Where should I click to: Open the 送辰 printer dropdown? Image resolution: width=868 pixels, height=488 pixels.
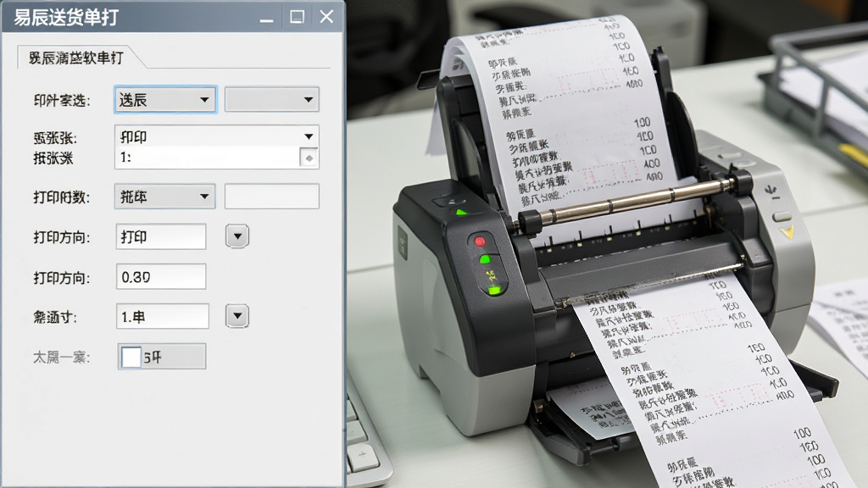(165, 100)
